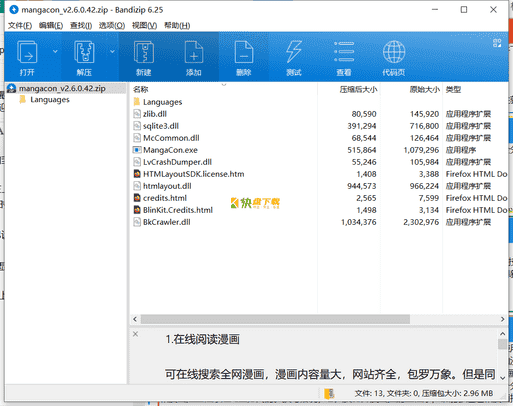
Task: Select the credits.html file row
Action: [x=319, y=198]
